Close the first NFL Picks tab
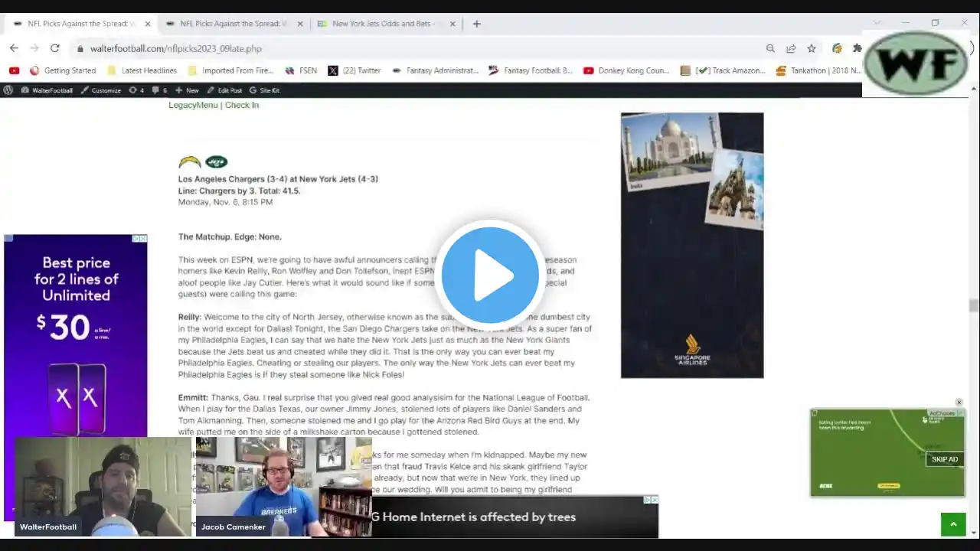The image size is (980, 551). pos(148,24)
